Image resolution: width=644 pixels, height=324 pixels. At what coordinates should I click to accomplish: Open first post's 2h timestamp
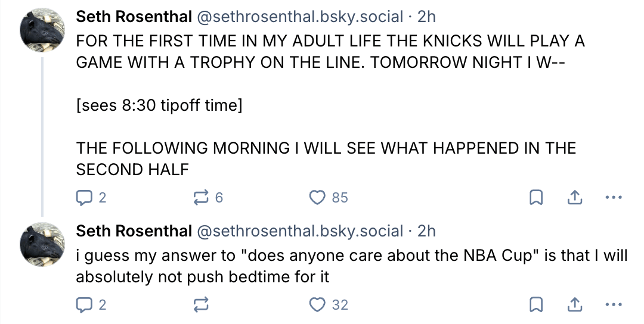pos(426,17)
